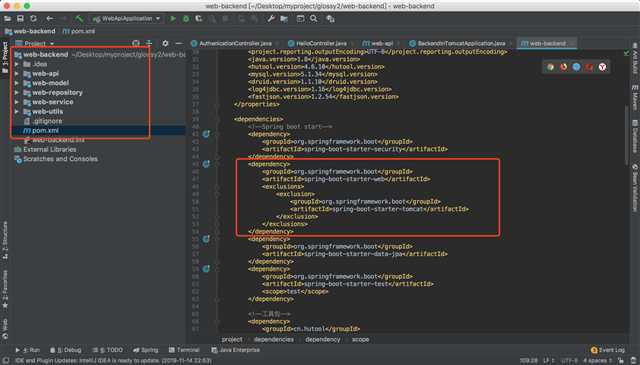This screenshot has width=640, height=365.
Task: Open Maven side tool window
Action: click(x=635, y=98)
